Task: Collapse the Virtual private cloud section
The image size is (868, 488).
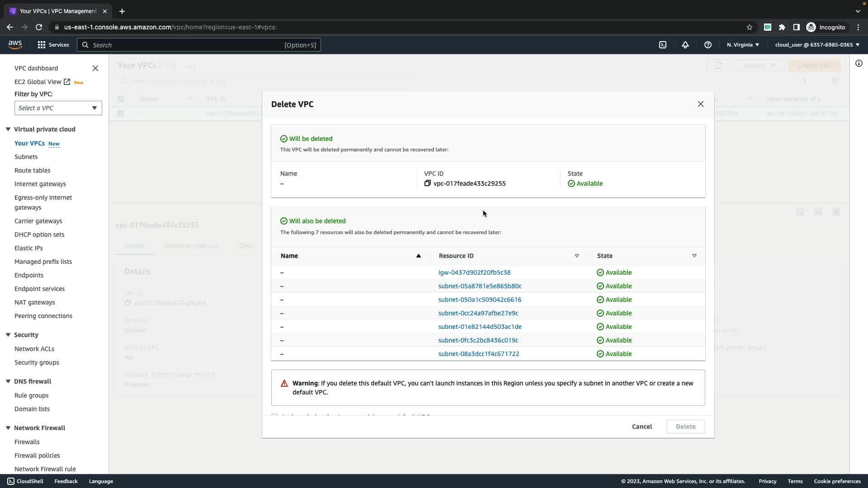Action: coord(8,129)
